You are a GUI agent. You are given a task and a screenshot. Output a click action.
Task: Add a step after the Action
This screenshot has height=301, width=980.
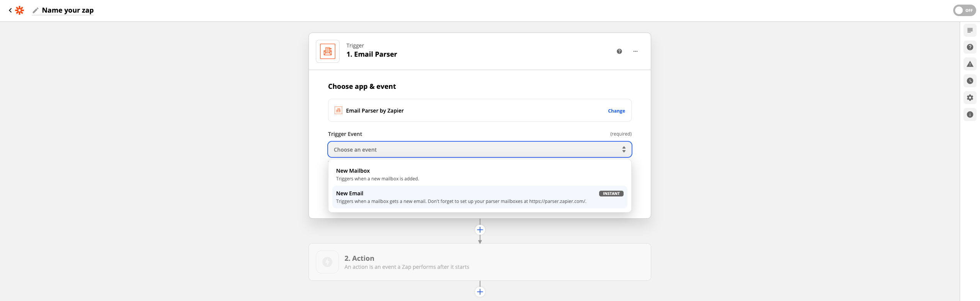click(x=480, y=292)
